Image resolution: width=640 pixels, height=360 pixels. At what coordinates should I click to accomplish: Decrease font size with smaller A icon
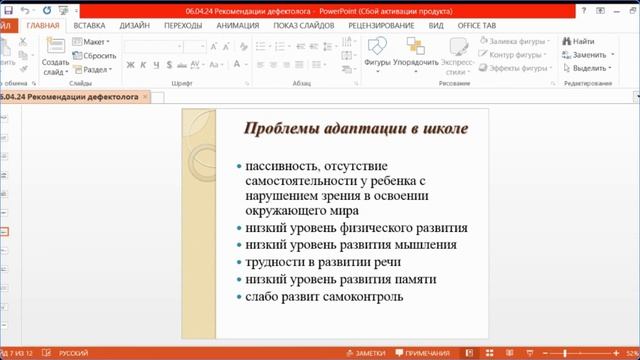(226, 47)
